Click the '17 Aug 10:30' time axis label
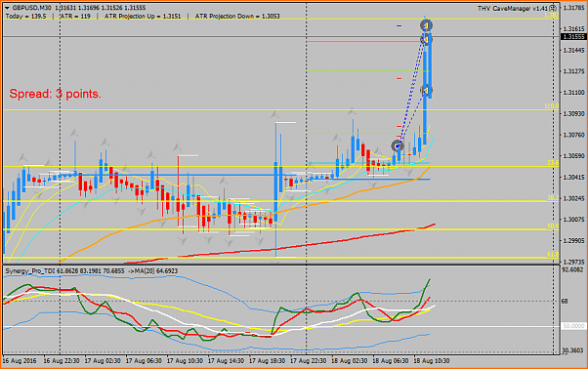The height and width of the screenshot is (369, 588). pyautogui.click(x=185, y=361)
